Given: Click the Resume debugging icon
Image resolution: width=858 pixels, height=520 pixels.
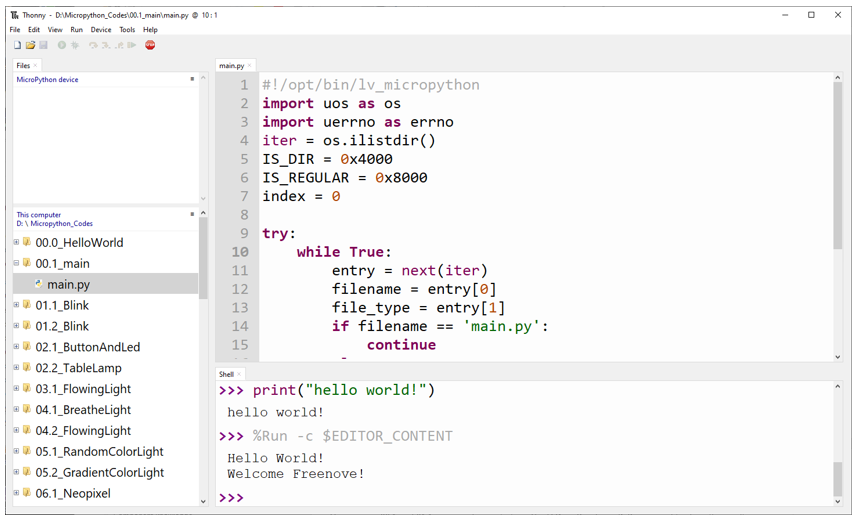Looking at the screenshot, I should point(132,45).
